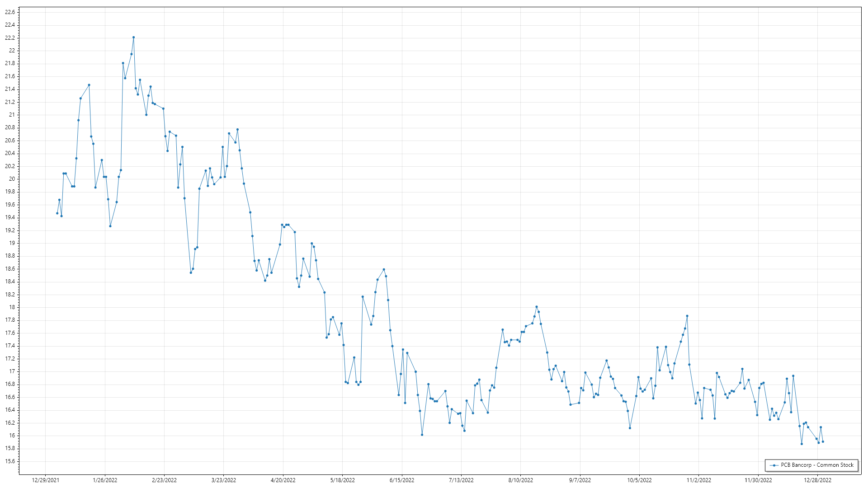The image size is (868, 488).
Task: Click the 15.6 label on the y-axis
Action: [10, 461]
